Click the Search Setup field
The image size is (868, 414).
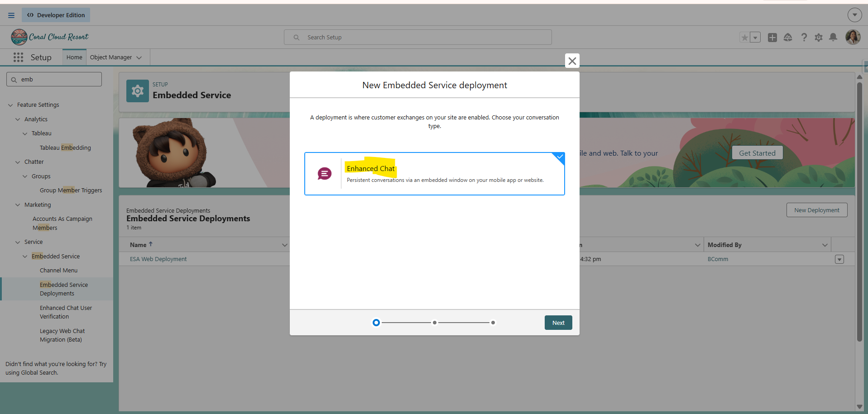[x=417, y=37]
